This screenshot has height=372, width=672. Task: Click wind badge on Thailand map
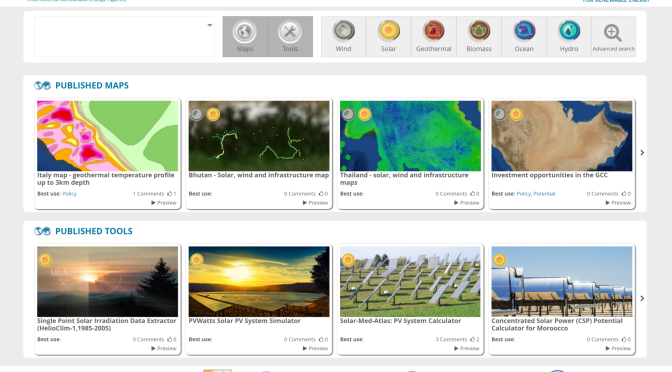[x=348, y=114]
